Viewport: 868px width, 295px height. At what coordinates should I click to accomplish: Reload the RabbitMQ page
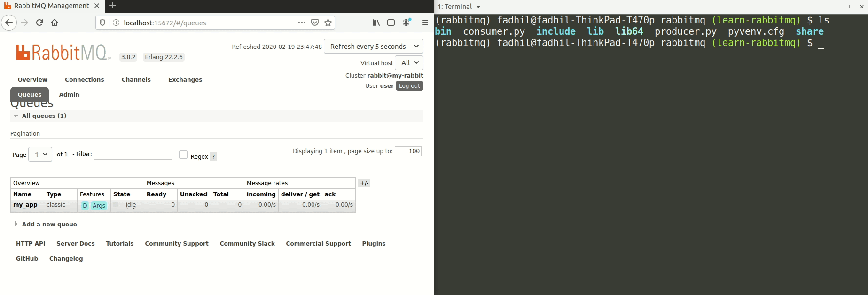click(x=40, y=23)
